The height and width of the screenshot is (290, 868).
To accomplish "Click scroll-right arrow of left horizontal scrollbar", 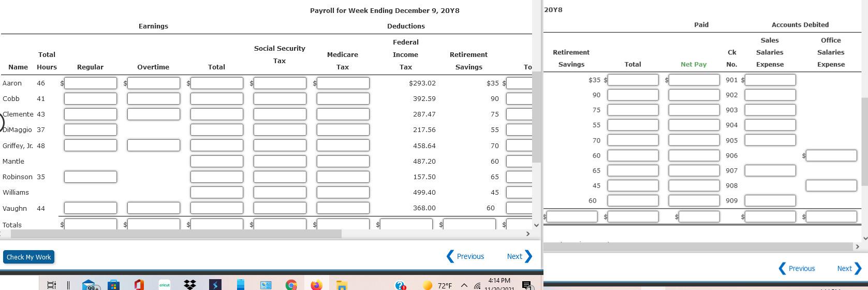I will pos(527,234).
